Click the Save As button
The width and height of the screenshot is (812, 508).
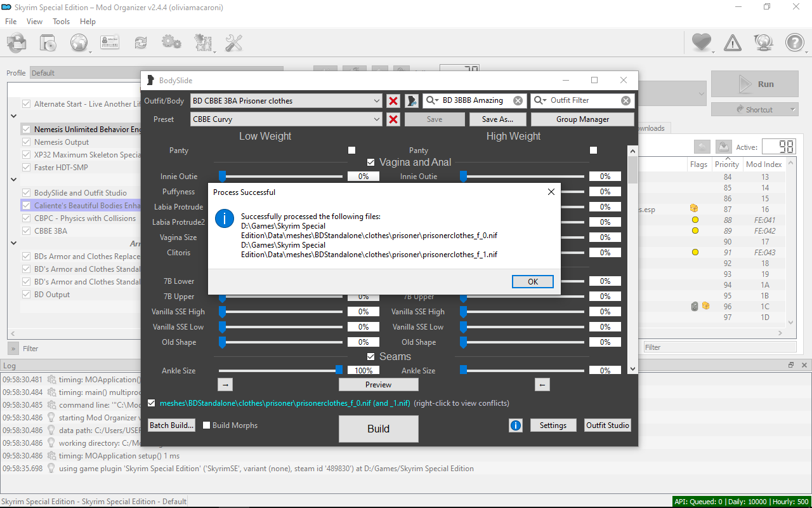pyautogui.click(x=497, y=119)
